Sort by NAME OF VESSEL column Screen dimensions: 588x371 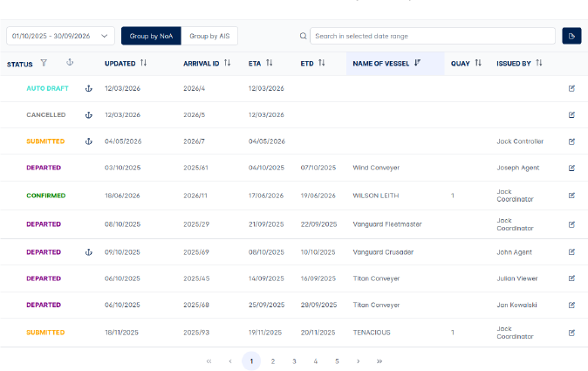tap(417, 63)
